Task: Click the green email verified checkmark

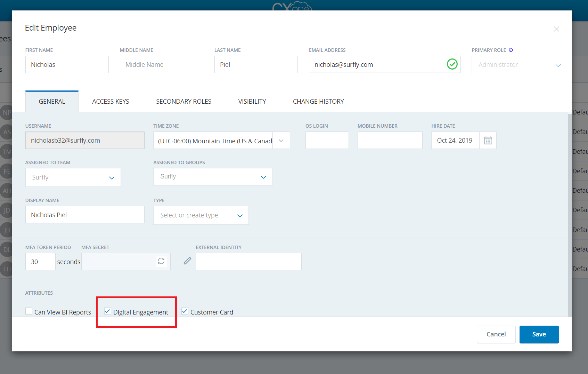Action: pos(452,64)
